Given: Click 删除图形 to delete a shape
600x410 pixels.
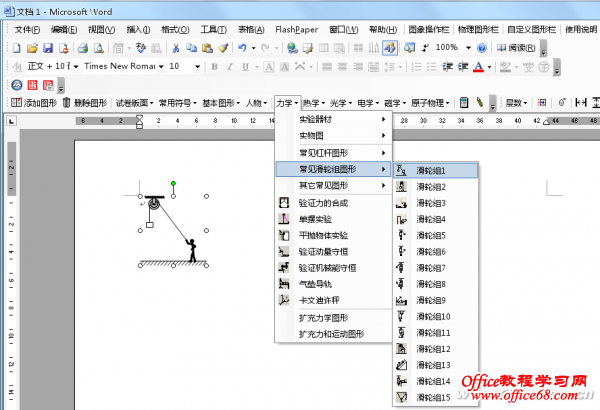Looking at the screenshot, I should (x=85, y=103).
